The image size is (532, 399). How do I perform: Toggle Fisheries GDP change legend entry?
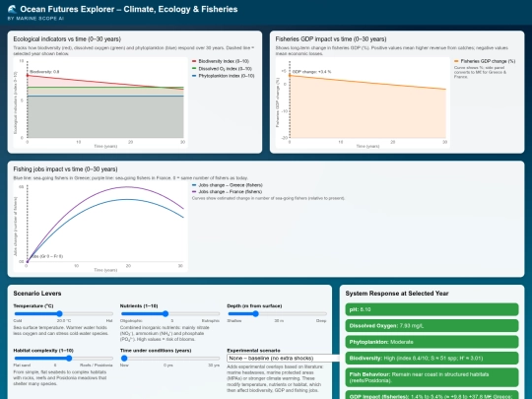pyautogui.click(x=485, y=61)
